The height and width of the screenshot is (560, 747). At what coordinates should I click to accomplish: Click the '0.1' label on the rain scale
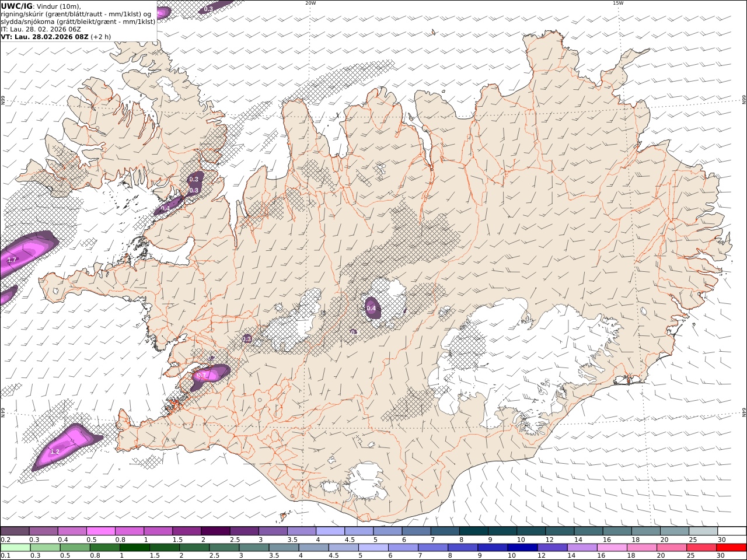tap(5, 556)
